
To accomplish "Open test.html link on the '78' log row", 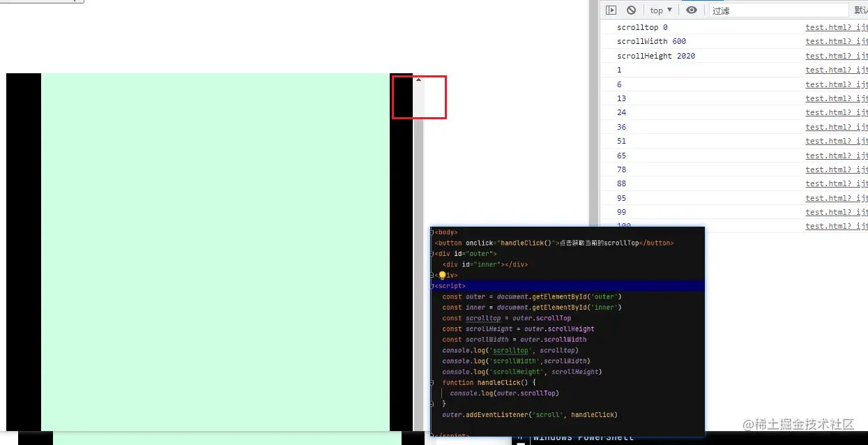I will tap(837, 169).
